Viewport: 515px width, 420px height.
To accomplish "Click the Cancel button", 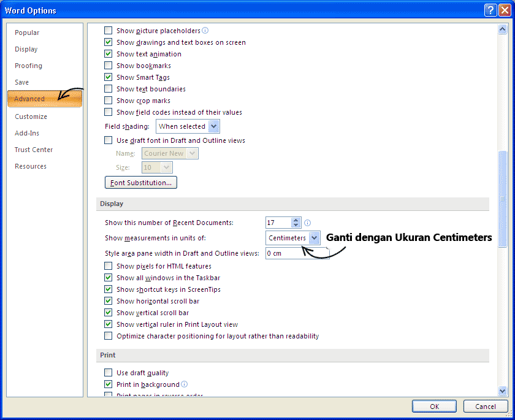I will (486, 407).
